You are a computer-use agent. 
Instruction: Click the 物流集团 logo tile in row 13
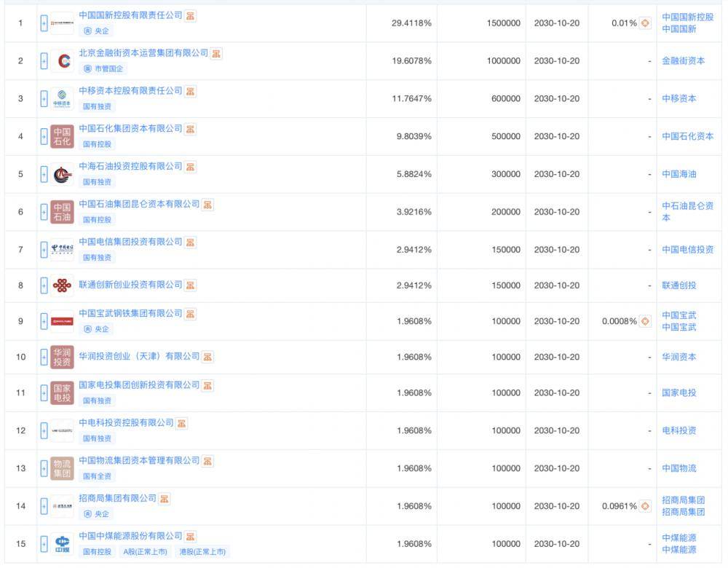(x=63, y=468)
